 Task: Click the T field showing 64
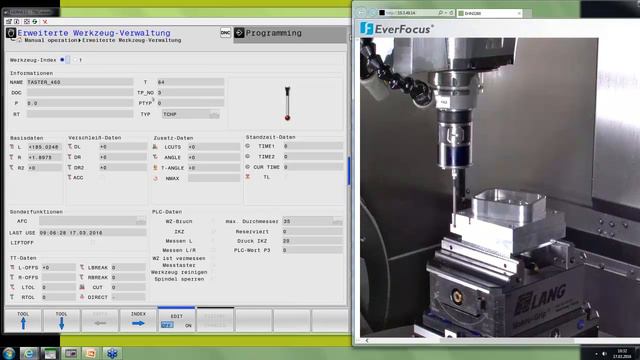pos(190,82)
